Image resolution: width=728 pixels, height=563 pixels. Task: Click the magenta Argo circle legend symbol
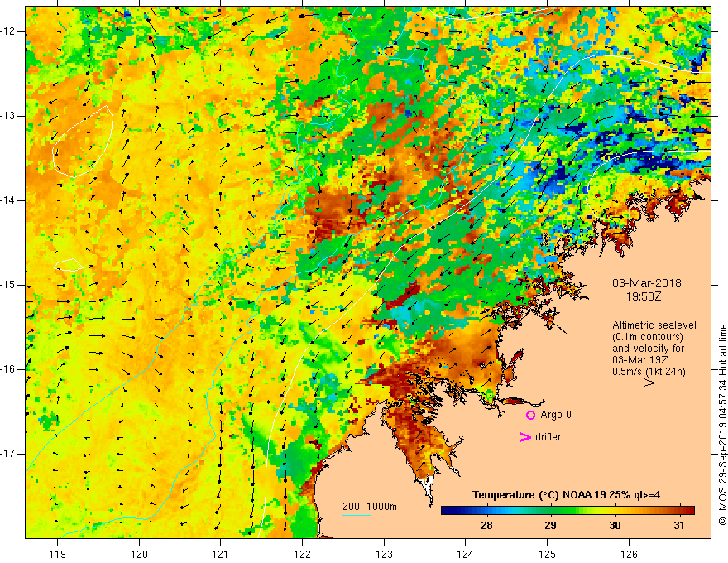pos(530,415)
